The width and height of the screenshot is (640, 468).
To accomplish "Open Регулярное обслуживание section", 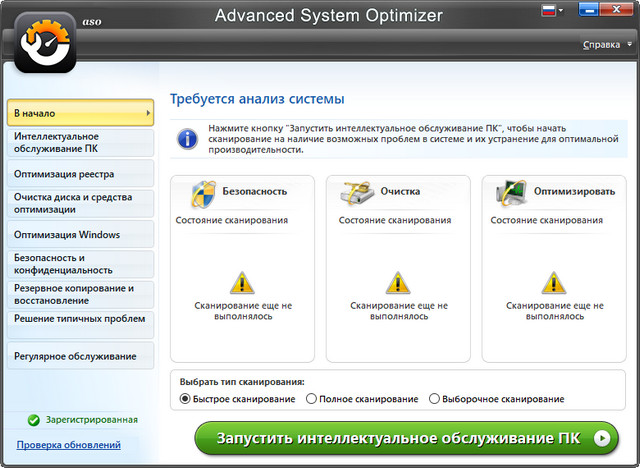I will point(80,356).
